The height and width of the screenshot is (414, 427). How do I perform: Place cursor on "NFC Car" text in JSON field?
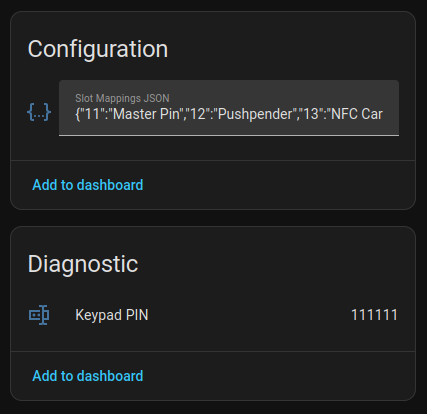357,114
